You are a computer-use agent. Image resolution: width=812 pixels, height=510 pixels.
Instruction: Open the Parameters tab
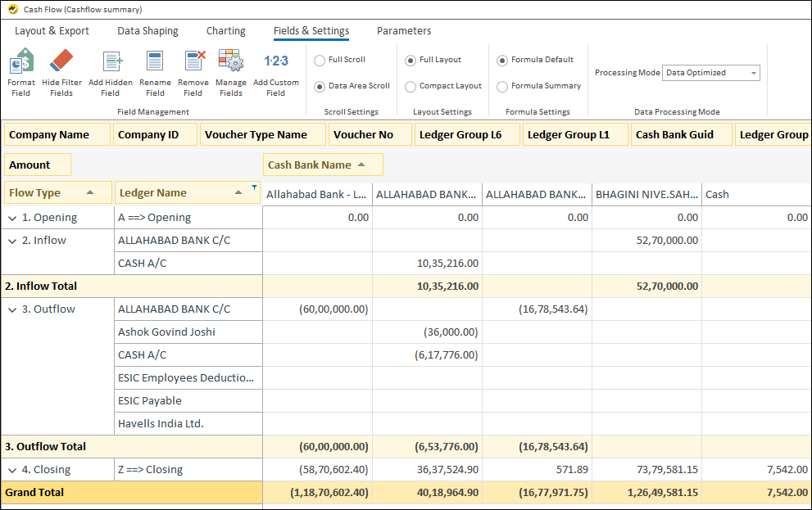point(403,31)
